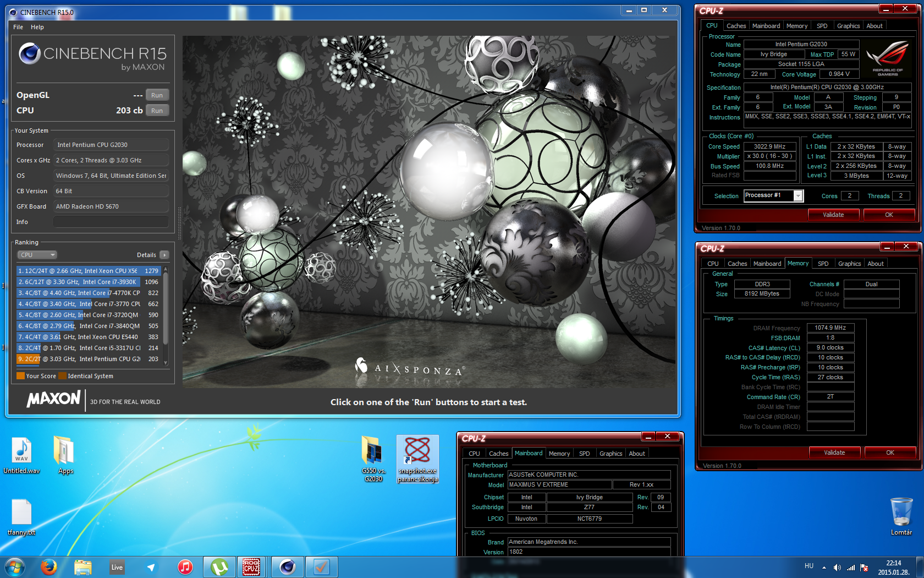Click Show Desktop strip at taskbar end
Image resolution: width=924 pixels, height=578 pixels.
(919, 567)
